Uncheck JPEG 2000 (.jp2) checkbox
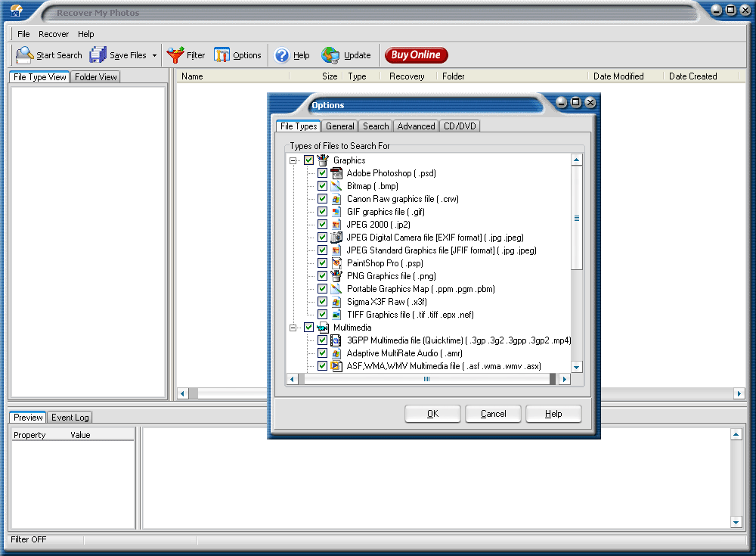Viewport: 756px width, 556px height. [x=323, y=225]
